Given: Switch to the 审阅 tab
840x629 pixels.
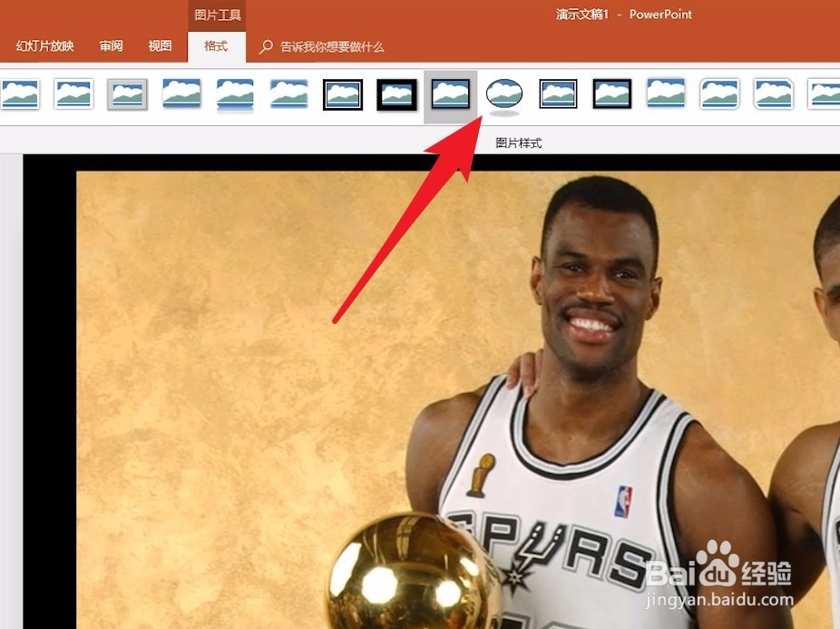Looking at the screenshot, I should [112, 46].
